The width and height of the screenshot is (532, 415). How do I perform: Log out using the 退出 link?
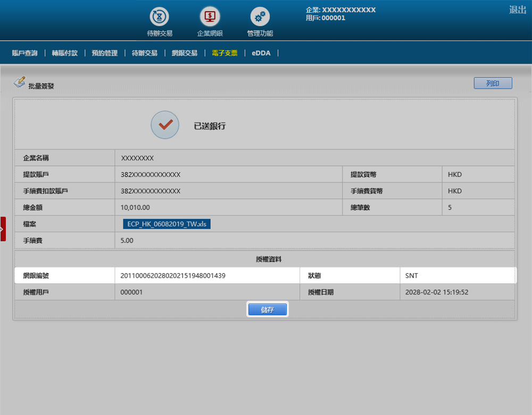[517, 10]
